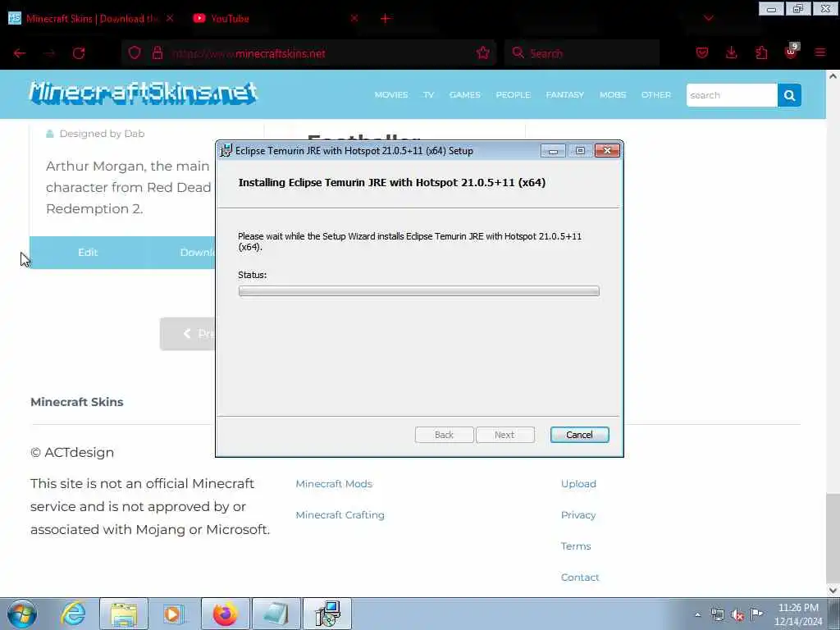Click the © ACTdesign text
Screen dimensions: 840x630
[72, 452]
